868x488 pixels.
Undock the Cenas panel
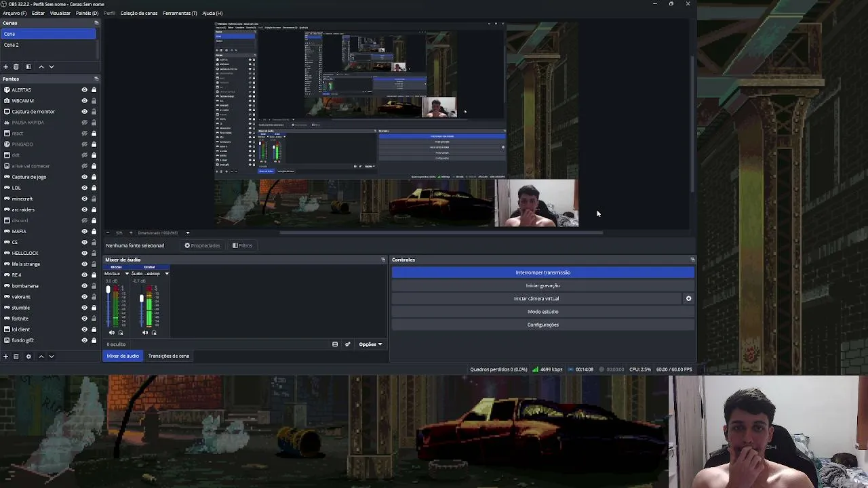[x=96, y=23]
